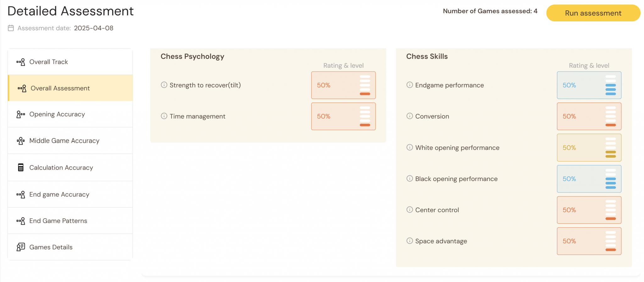644x282 pixels.
Task: Click the White opening performance level bars
Action: pos(610,148)
